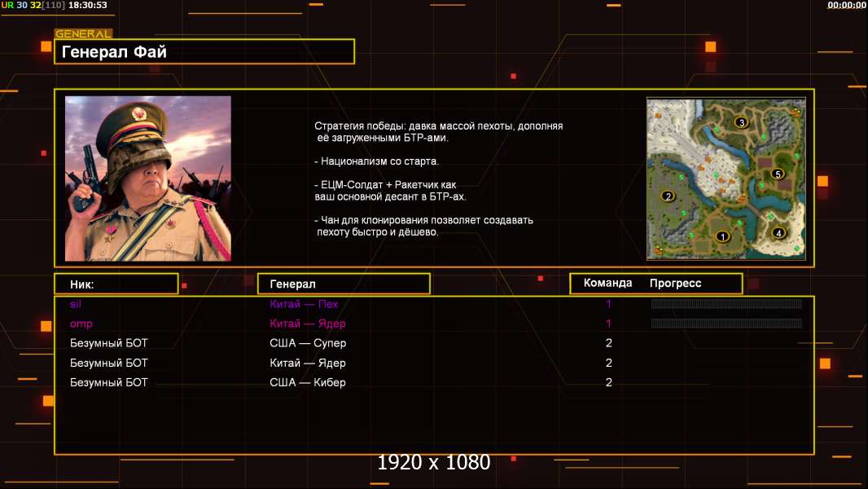
Task: Click map start position marker 2
Action: pyautogui.click(x=669, y=196)
